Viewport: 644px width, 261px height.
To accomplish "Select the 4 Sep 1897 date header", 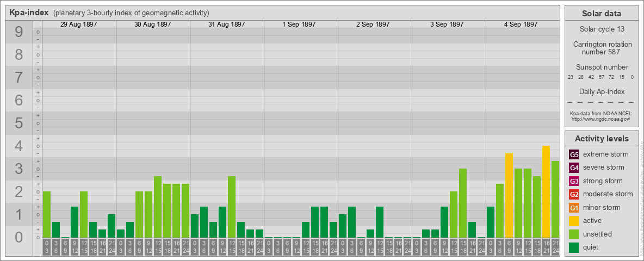I will [521, 24].
